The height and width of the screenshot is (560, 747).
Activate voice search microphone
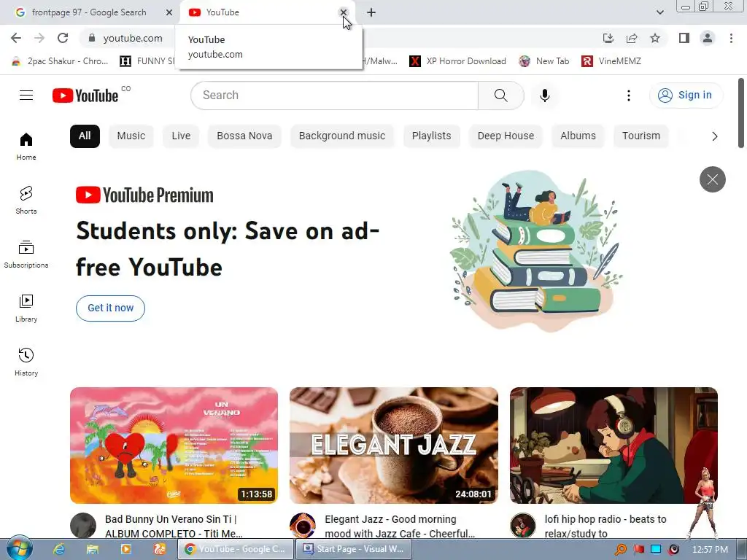tap(544, 96)
